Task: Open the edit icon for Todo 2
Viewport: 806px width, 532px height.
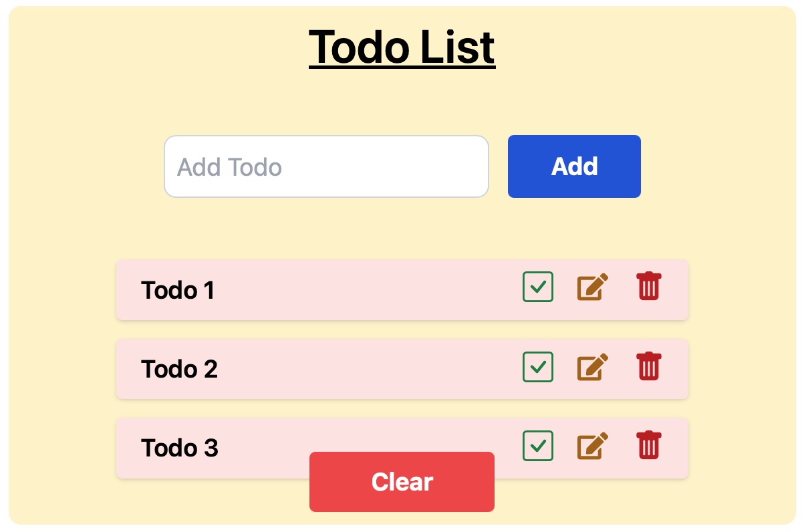Action: 593,367
